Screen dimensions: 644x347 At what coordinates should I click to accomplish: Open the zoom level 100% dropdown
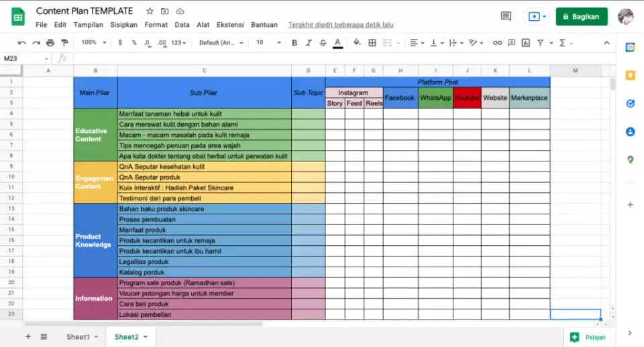[x=94, y=43]
